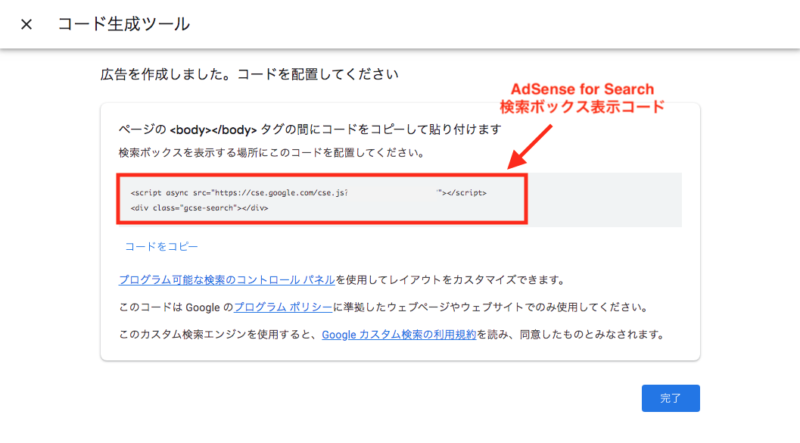Viewport: 800px width, 443px height.
Task: Open プログラム可能な検索のコントロール パネル link
Action: [x=227, y=280]
